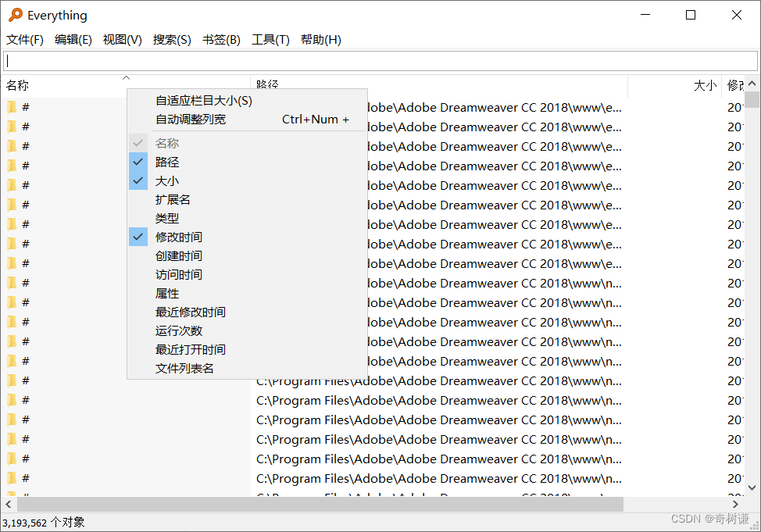This screenshot has width=761, height=532.
Task: Click the sort arrow above 名称 column
Action: tap(127, 77)
